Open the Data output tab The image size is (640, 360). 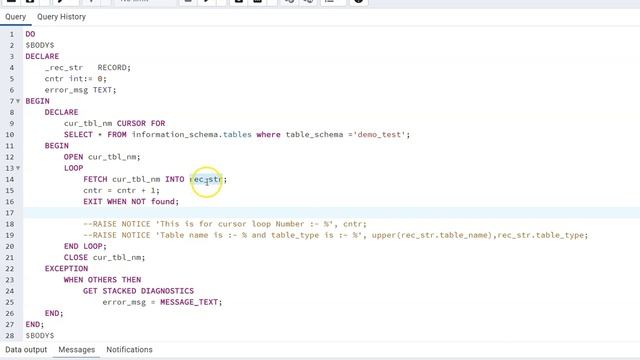coord(26,350)
